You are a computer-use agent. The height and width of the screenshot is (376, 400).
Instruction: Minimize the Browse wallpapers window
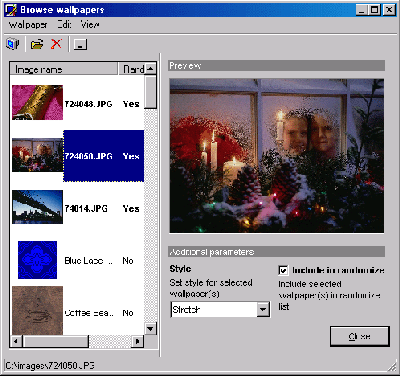click(362, 10)
